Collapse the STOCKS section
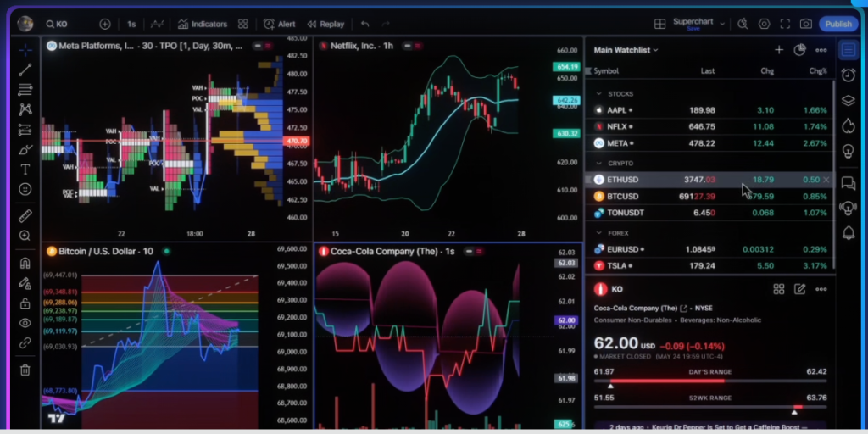The width and height of the screenshot is (868, 434). click(x=598, y=94)
